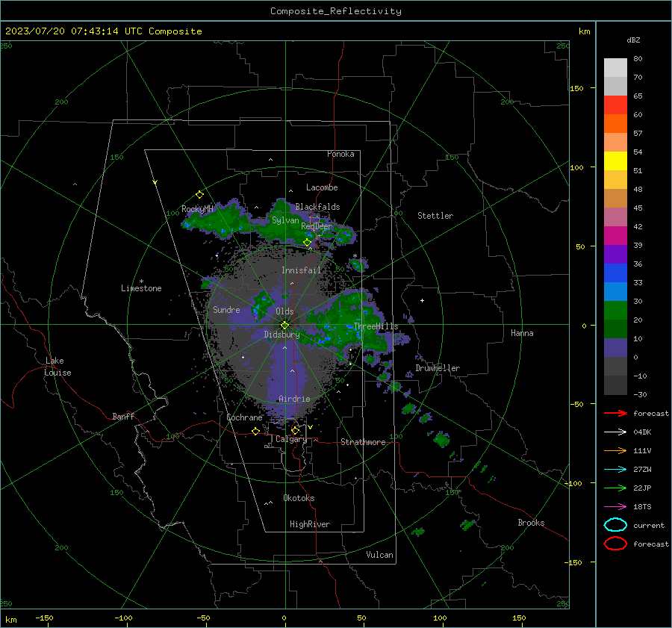
Task: Click the Vulcan town label
Action: (x=379, y=555)
